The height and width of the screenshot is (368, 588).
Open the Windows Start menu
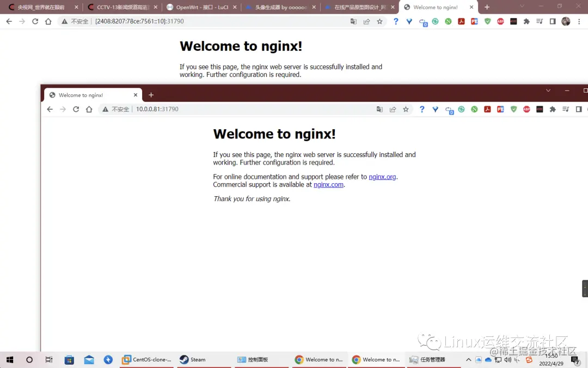point(10,360)
